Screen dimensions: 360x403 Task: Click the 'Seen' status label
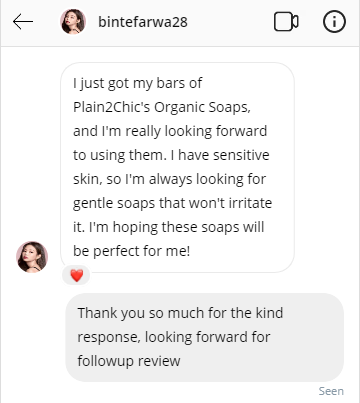(x=331, y=391)
